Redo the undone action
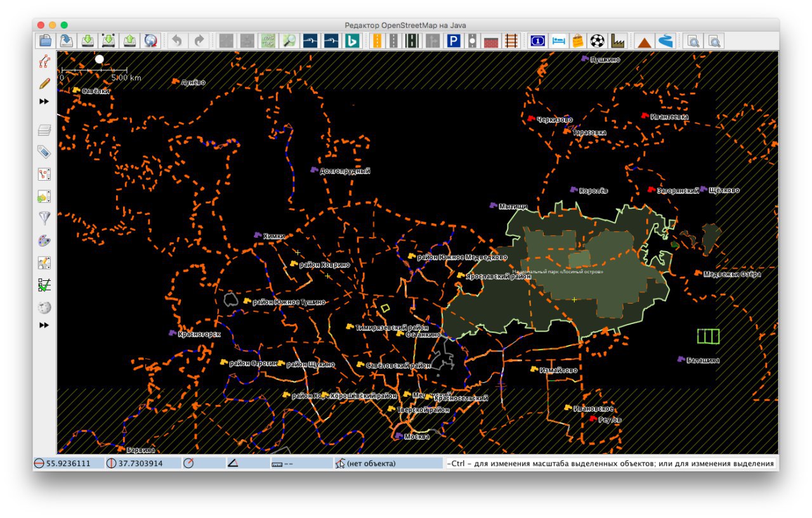This screenshot has height=518, width=812. coord(199,41)
